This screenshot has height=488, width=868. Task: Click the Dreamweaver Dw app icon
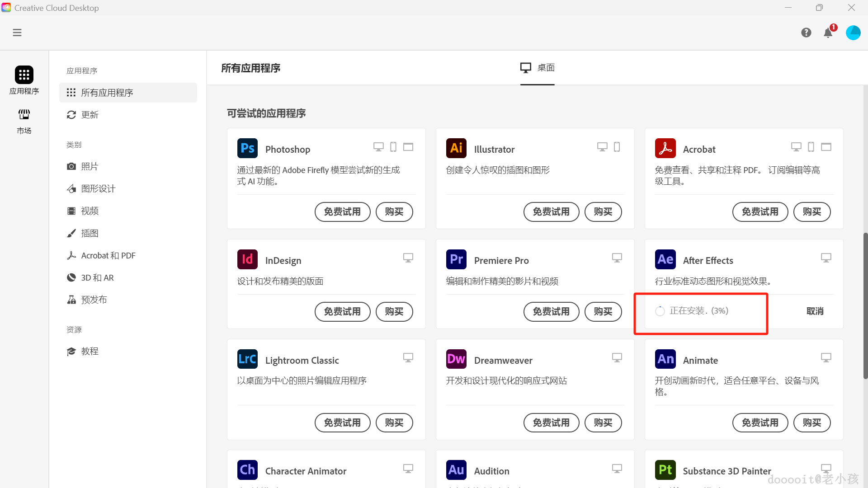pos(456,359)
